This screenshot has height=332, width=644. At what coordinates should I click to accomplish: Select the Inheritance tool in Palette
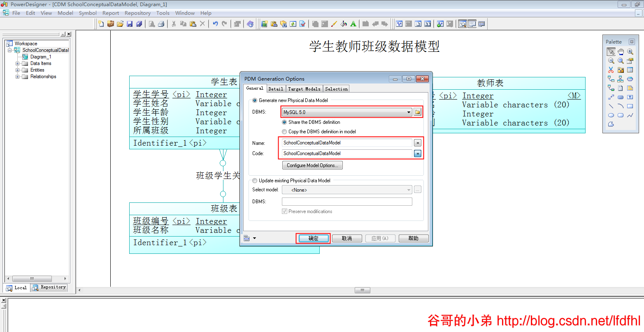621,79
